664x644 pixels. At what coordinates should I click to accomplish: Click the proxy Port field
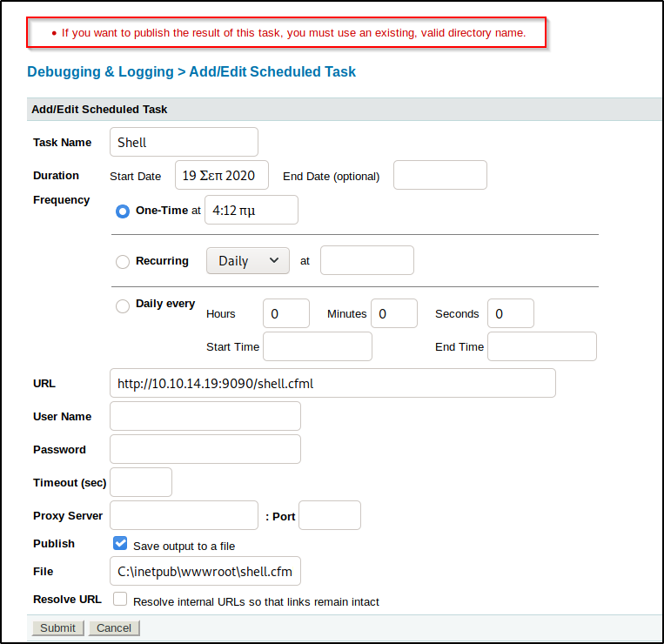tap(330, 515)
